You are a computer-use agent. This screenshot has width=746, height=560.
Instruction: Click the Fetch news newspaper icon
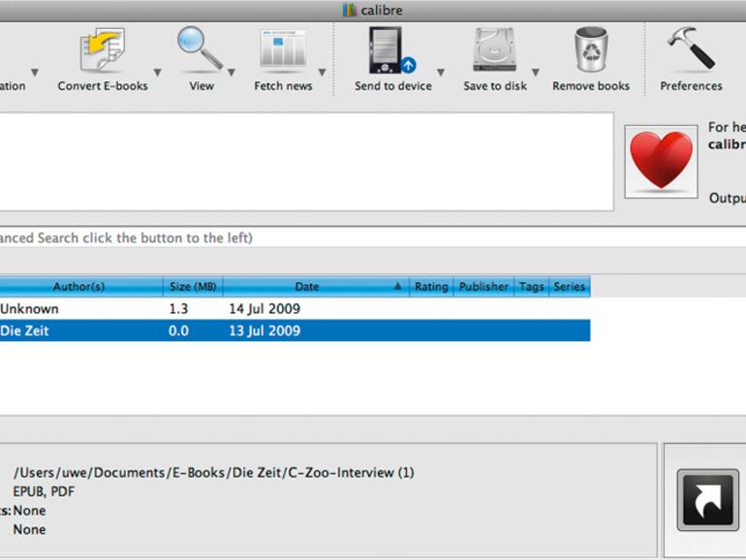point(283,49)
